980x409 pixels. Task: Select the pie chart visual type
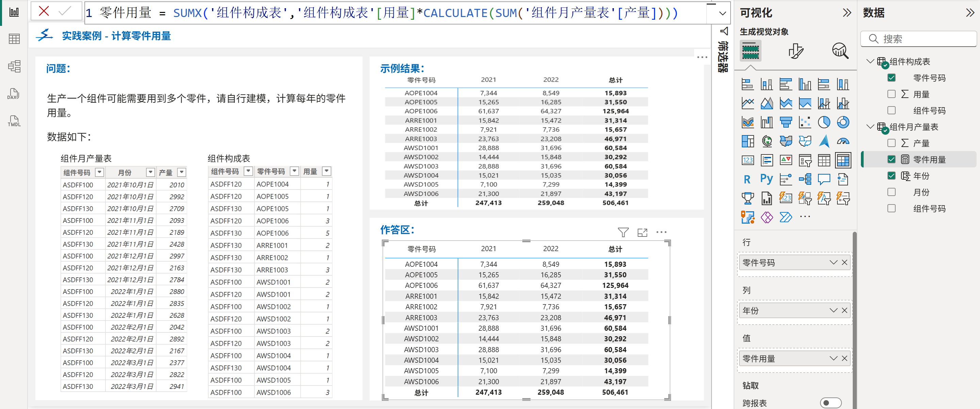823,122
